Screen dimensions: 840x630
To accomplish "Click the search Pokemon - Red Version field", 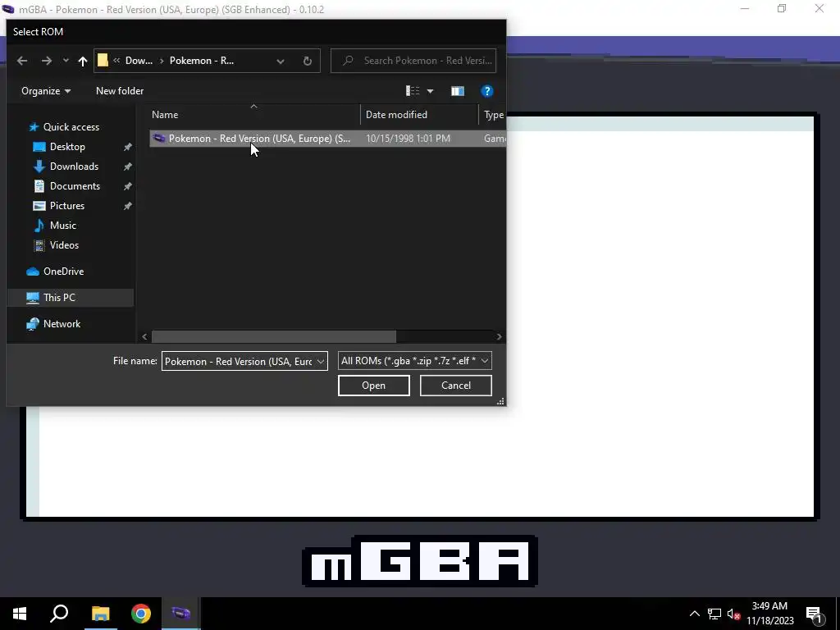I will click(413, 61).
